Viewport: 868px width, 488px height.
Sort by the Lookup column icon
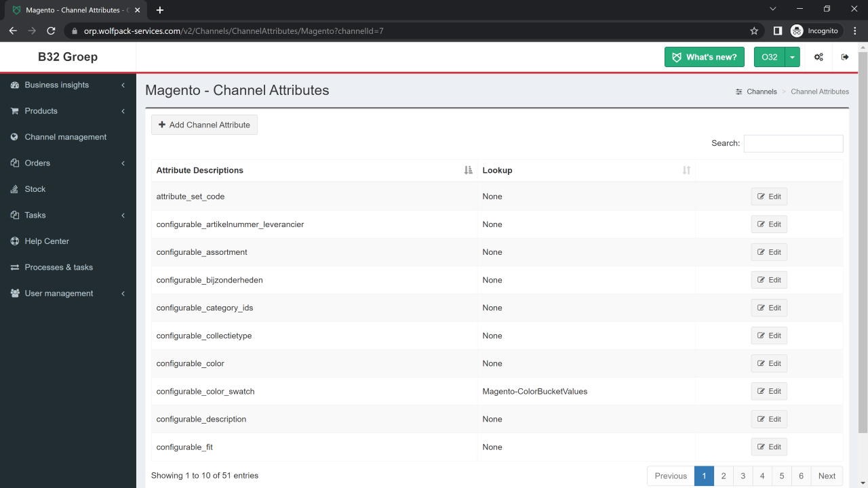[686, 170]
